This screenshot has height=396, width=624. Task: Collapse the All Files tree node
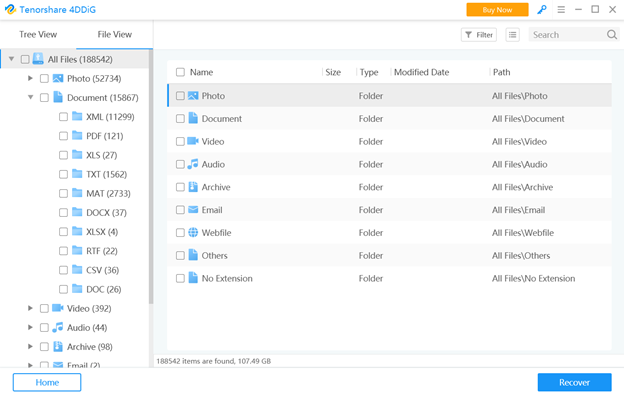pyautogui.click(x=12, y=59)
